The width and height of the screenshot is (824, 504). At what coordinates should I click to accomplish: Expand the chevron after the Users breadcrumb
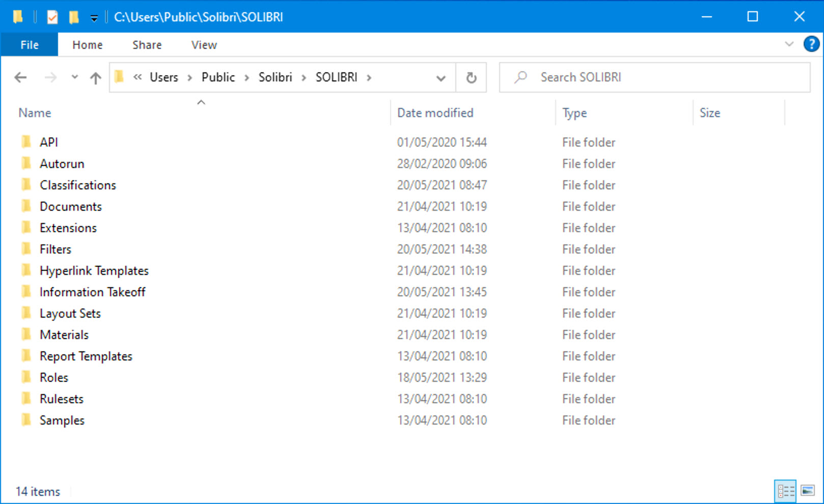(189, 77)
